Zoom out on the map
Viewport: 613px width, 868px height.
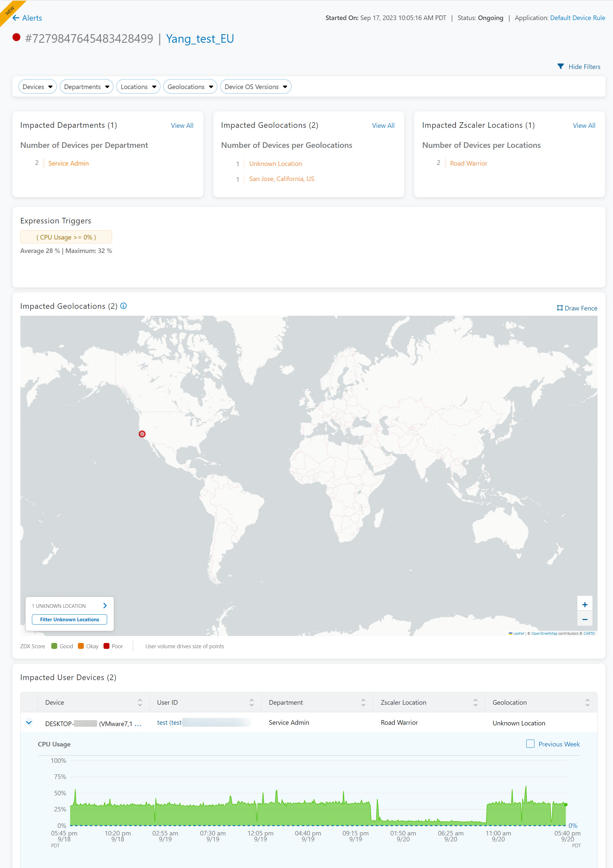point(585,619)
